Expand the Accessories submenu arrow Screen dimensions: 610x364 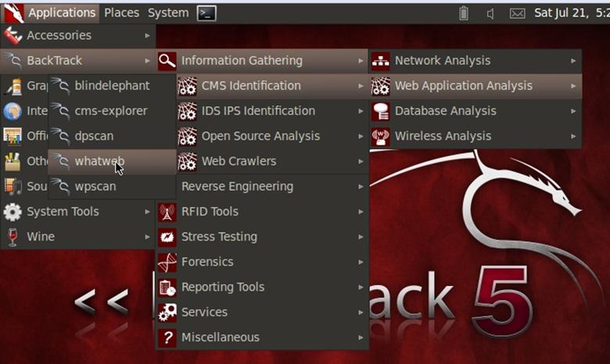tap(147, 35)
